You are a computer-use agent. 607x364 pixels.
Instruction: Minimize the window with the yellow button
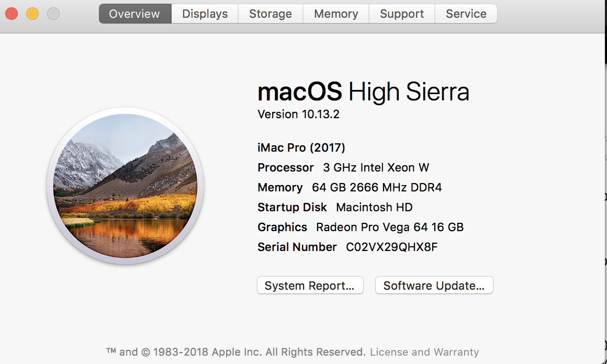tap(32, 14)
